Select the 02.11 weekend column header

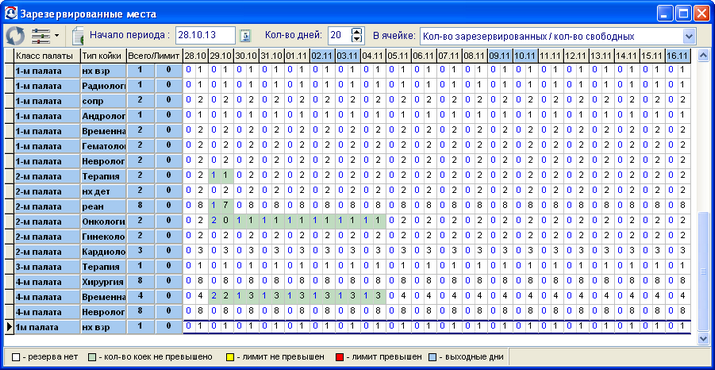coord(322,56)
